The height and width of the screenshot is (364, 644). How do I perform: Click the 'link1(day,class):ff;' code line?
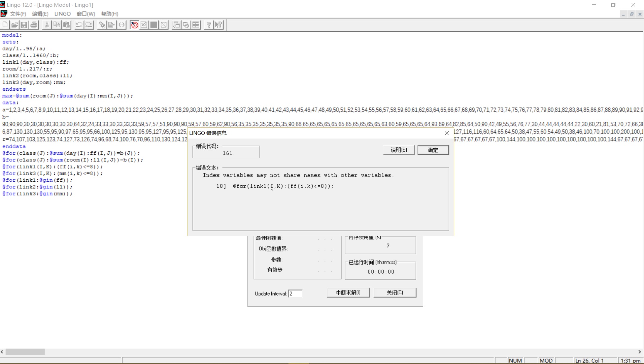click(36, 62)
